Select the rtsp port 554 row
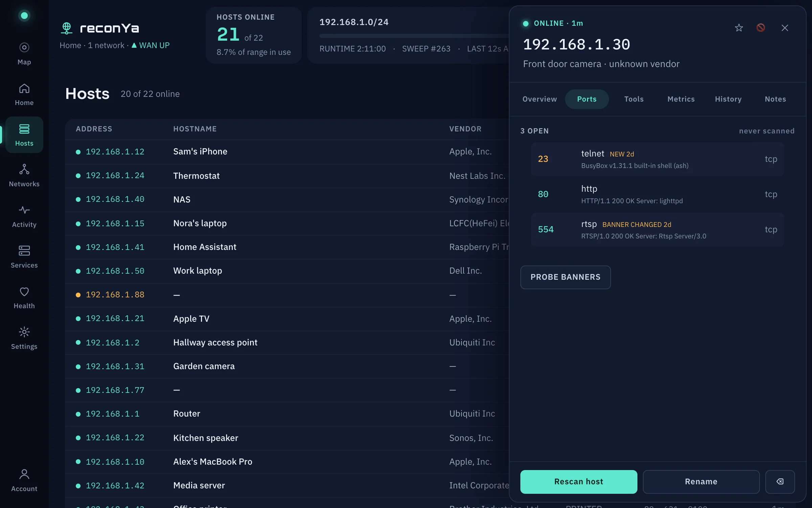The height and width of the screenshot is (508, 812). tap(657, 230)
